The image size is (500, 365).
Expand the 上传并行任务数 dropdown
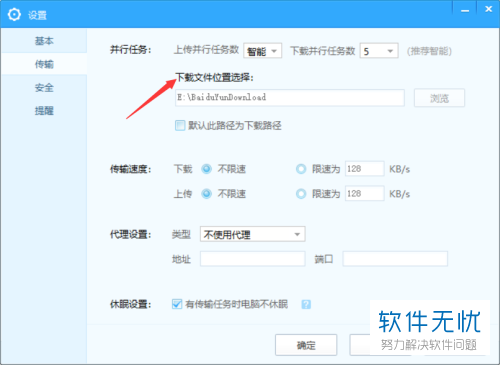(262, 51)
